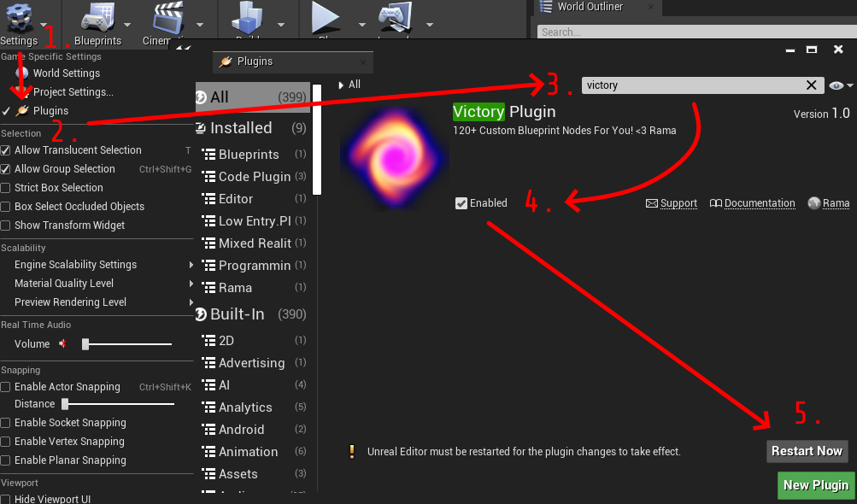Enable Vertex Snapping checkbox
Image resolution: width=857 pixels, height=504 pixels.
5,442
